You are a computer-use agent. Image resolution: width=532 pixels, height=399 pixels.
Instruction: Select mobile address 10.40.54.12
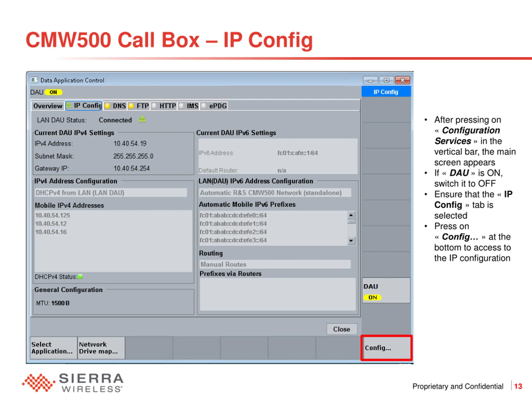coord(51,224)
